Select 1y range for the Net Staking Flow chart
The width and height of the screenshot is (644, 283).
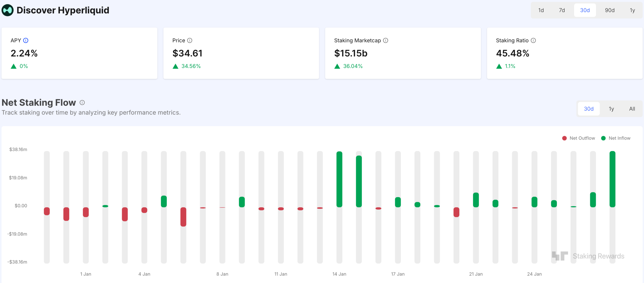(611, 109)
